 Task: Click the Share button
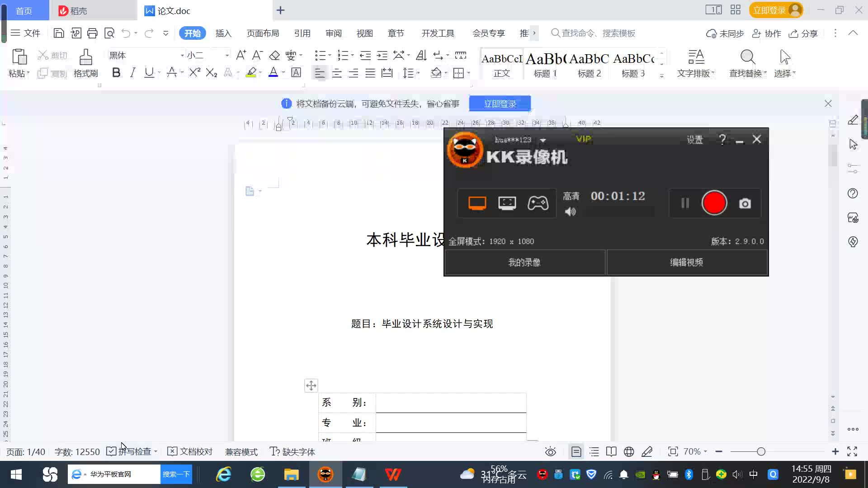[803, 33]
